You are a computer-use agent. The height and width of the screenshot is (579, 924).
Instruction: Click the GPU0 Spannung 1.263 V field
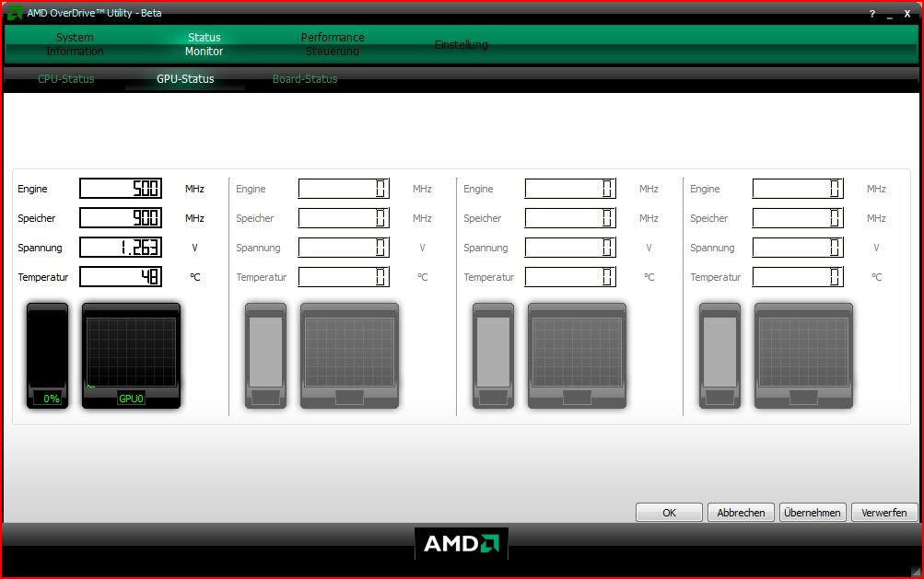(121, 248)
